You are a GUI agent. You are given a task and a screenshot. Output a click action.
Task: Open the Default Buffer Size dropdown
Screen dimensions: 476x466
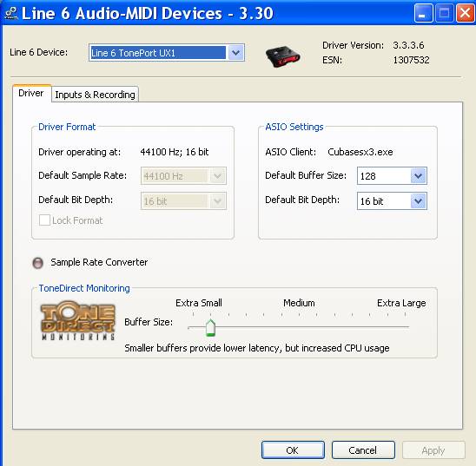click(392, 175)
